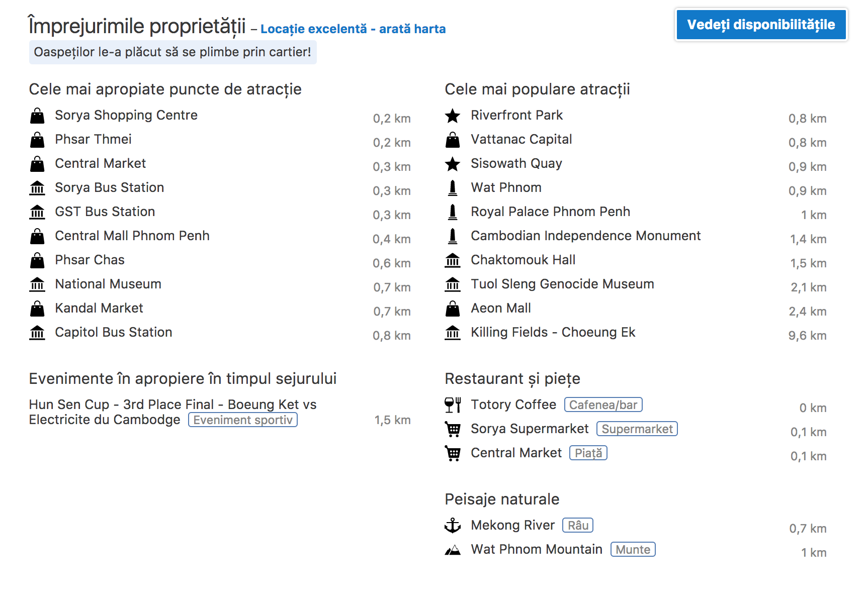Click mountain icon beside Wat Phnom Mountain
The width and height of the screenshot is (868, 606).
(x=453, y=550)
